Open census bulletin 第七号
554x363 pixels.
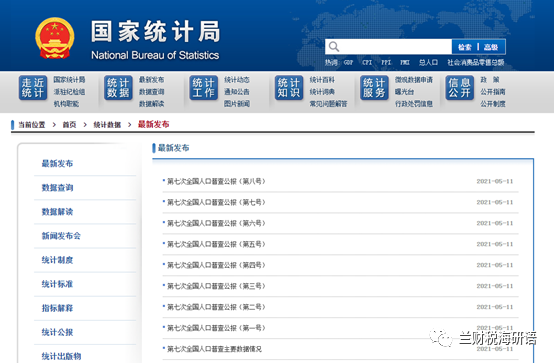pyautogui.click(x=216, y=202)
